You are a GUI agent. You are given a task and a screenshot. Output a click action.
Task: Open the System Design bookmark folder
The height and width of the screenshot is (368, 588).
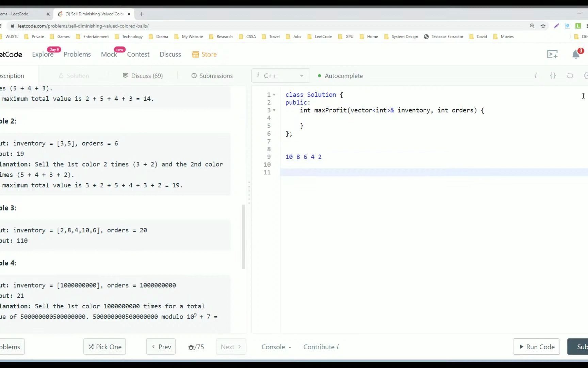(x=401, y=36)
